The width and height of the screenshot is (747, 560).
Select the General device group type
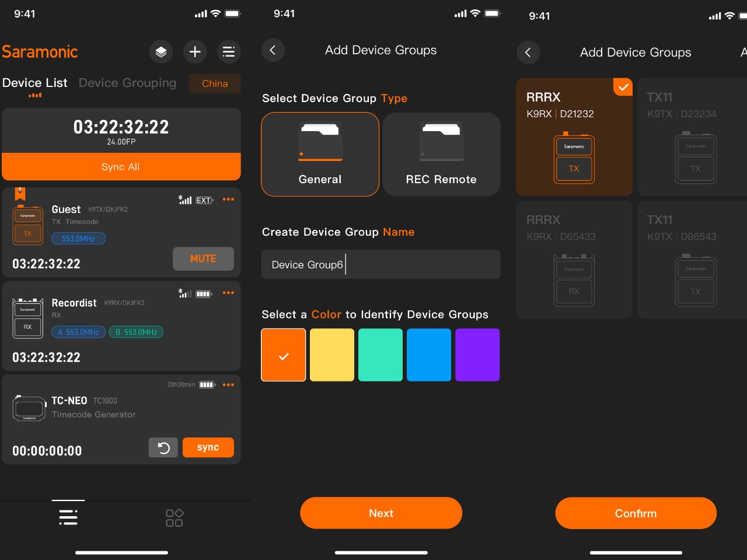(x=320, y=154)
